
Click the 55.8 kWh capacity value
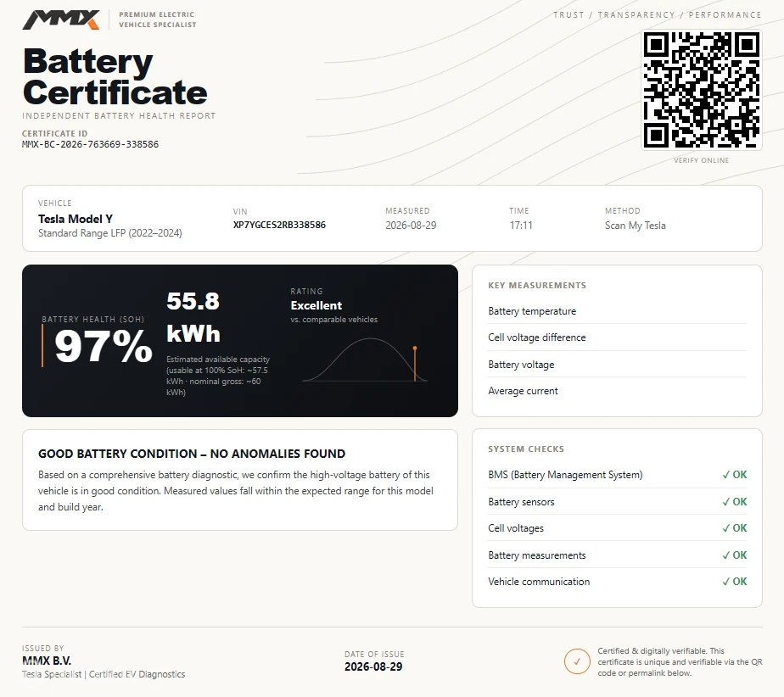click(x=193, y=317)
